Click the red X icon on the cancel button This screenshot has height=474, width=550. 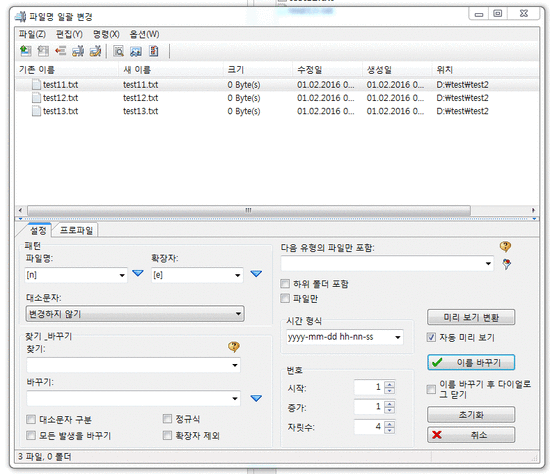pos(437,435)
